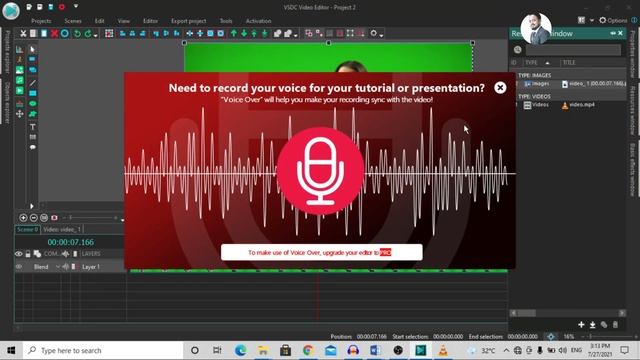640x360 pixels.
Task: Open the Editor menu
Action: click(x=150, y=21)
